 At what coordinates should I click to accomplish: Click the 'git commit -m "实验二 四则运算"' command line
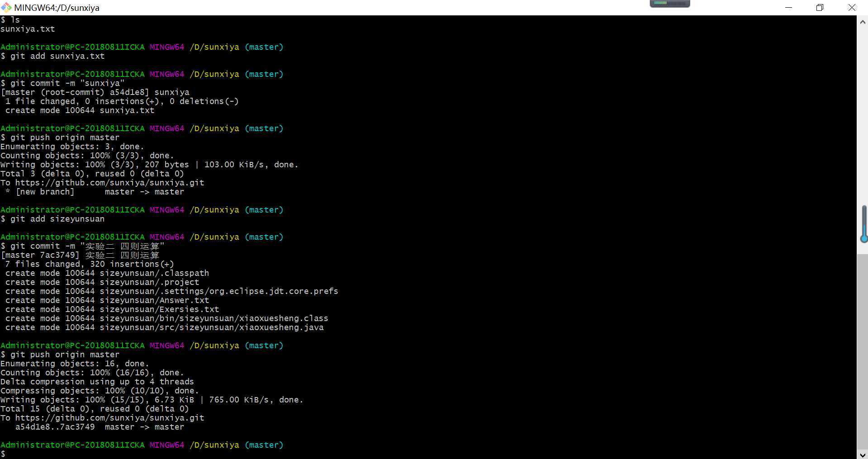[x=82, y=246]
